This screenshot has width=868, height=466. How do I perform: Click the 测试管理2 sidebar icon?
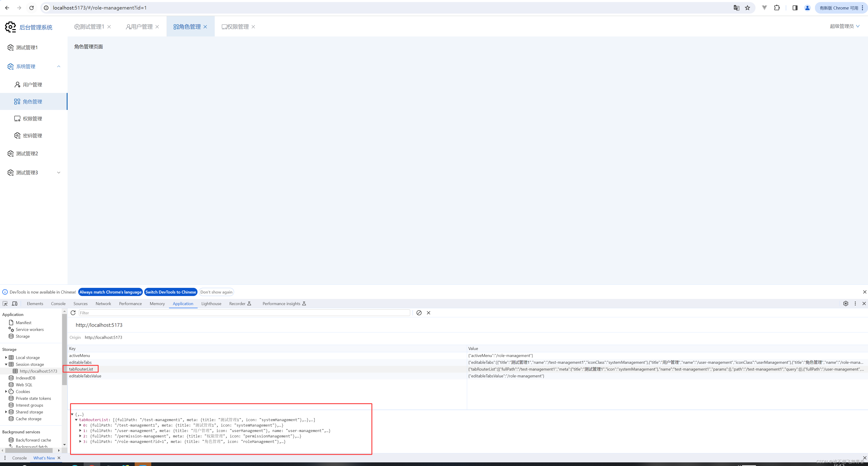[x=10, y=153]
